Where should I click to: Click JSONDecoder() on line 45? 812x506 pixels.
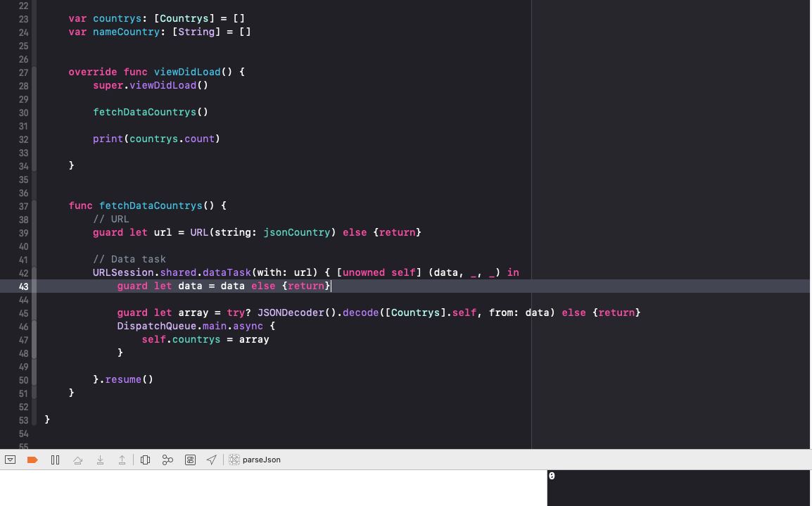point(297,312)
